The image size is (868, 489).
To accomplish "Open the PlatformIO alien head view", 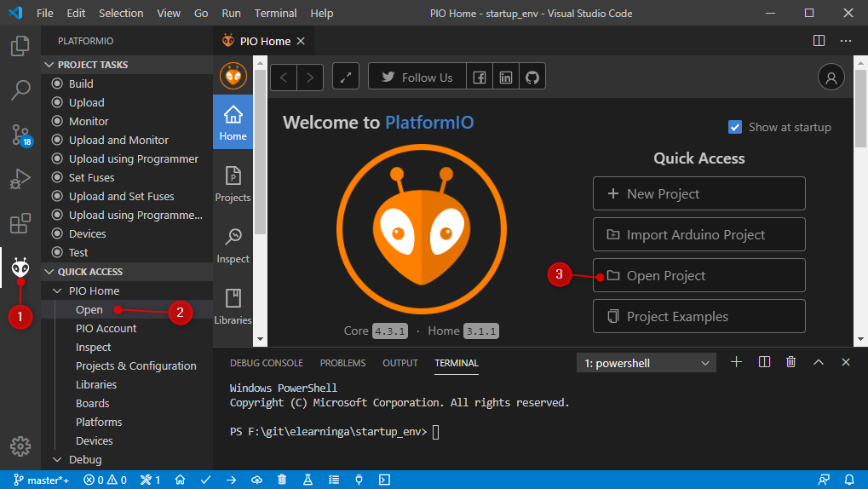I will pos(20,268).
